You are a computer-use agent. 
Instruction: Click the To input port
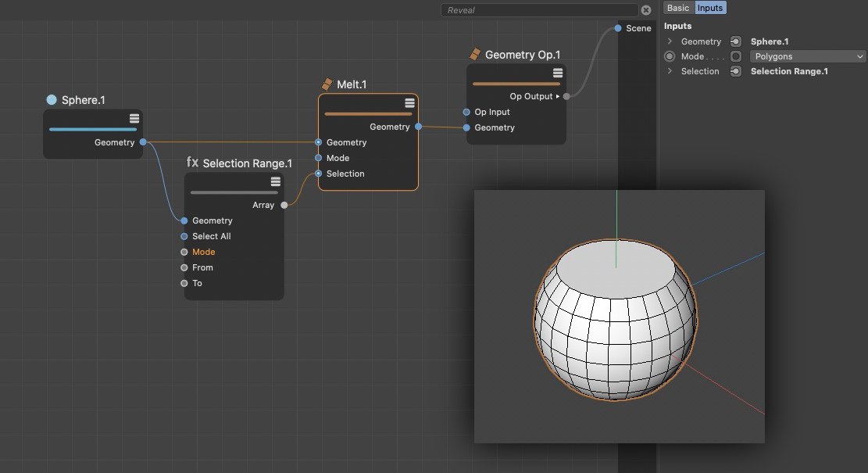184,283
